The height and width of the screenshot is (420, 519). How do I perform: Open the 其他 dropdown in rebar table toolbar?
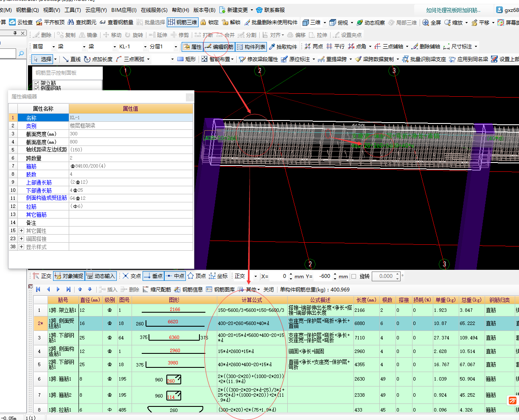(x=249, y=289)
